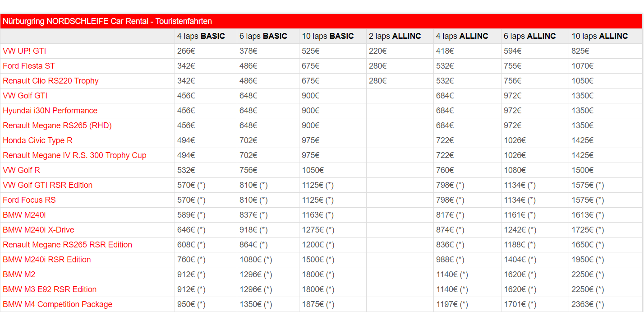Open the Ford Fiesta ST link
This screenshot has width=644, height=312.
[x=29, y=66]
